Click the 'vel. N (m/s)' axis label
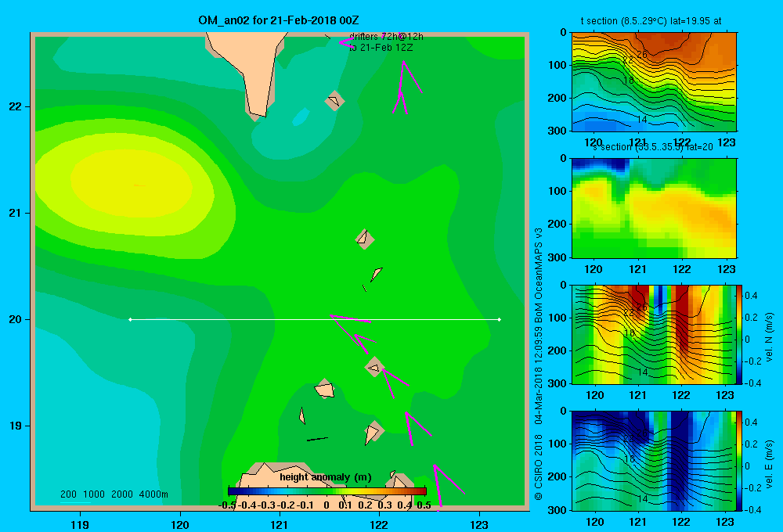 [x=769, y=337]
